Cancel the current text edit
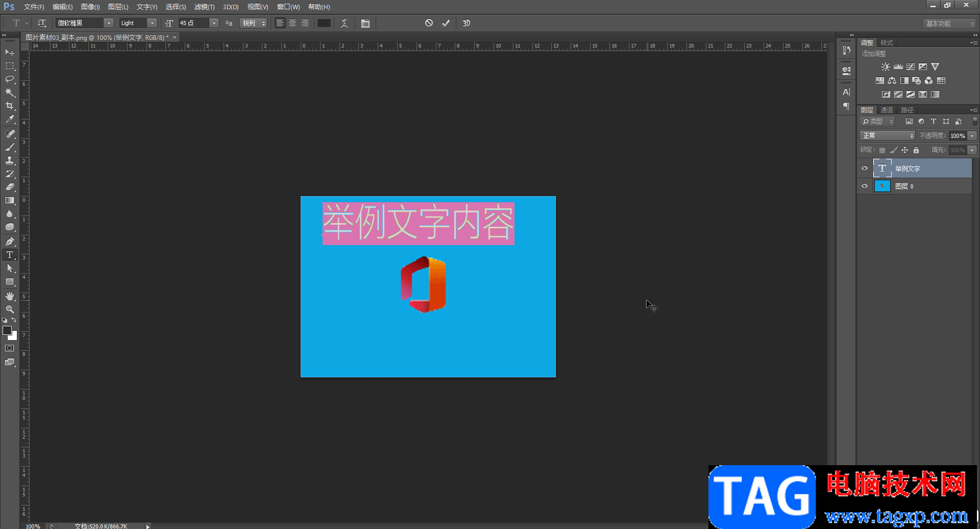 429,23
